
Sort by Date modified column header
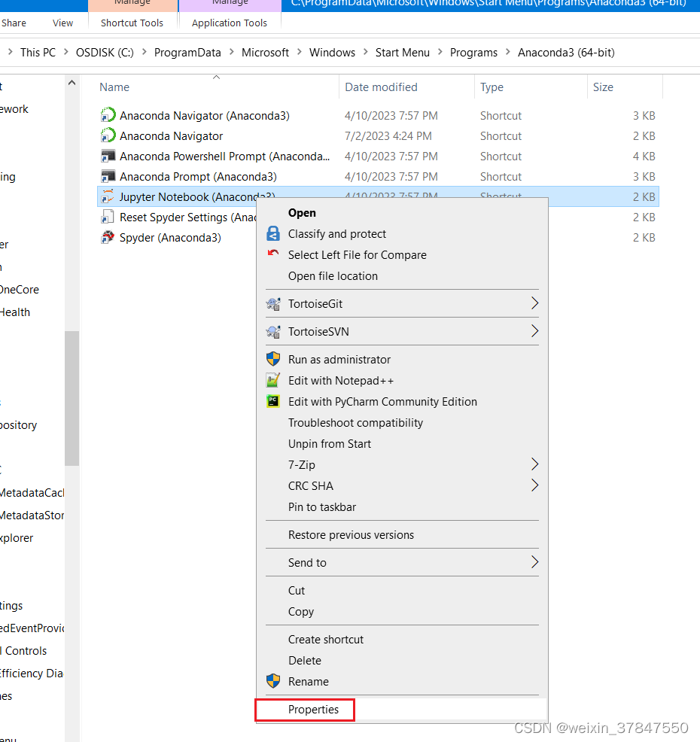[381, 87]
